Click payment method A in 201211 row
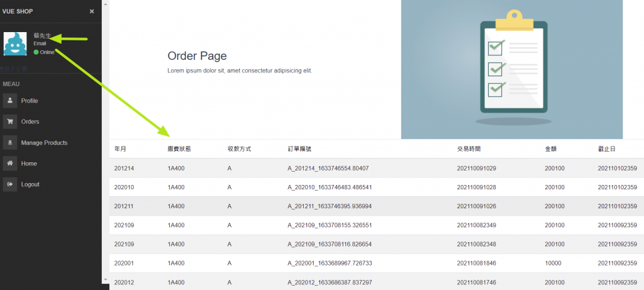Screen dimensions: 644x290 click(x=229, y=206)
